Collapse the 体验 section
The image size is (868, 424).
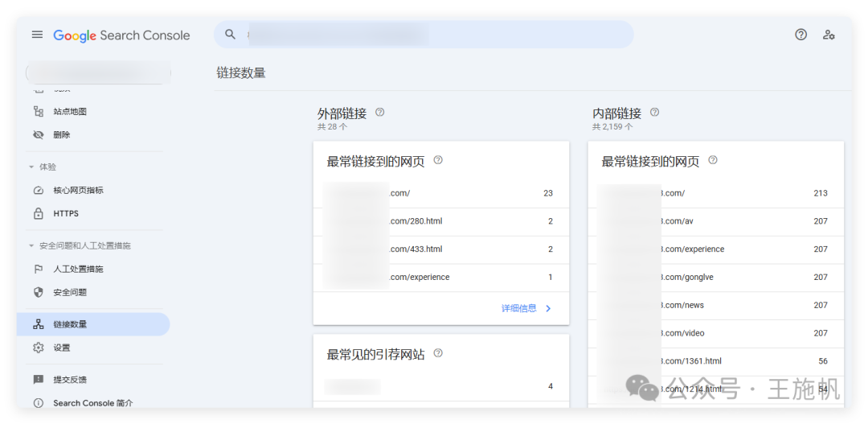pyautogui.click(x=31, y=167)
